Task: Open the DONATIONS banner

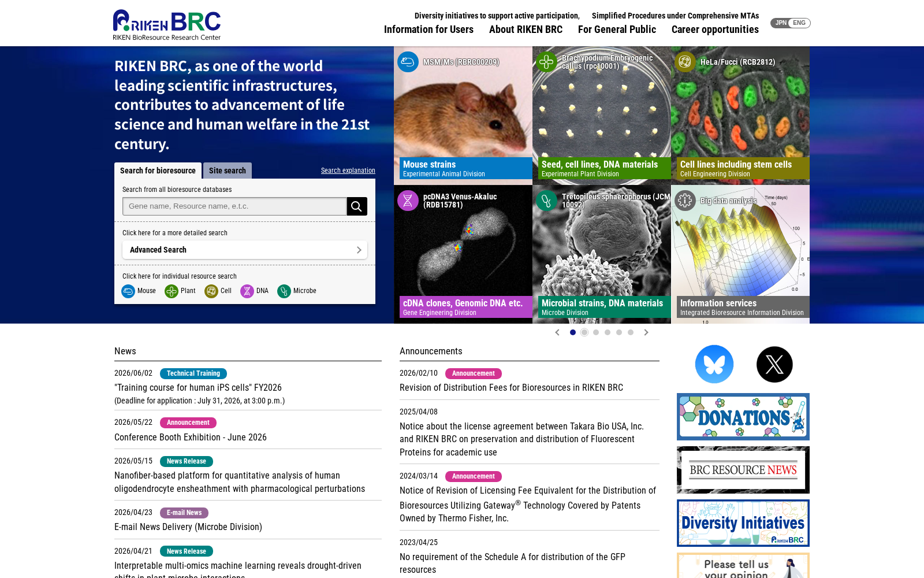Action: 743,417
